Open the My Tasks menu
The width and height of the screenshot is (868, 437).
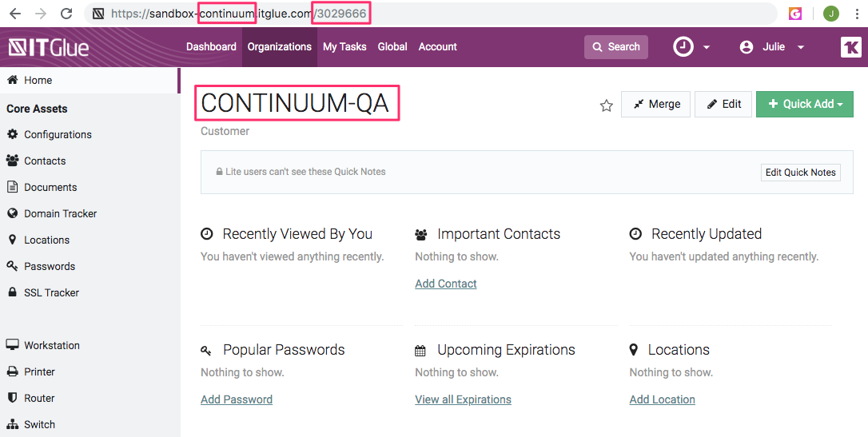[x=344, y=47]
